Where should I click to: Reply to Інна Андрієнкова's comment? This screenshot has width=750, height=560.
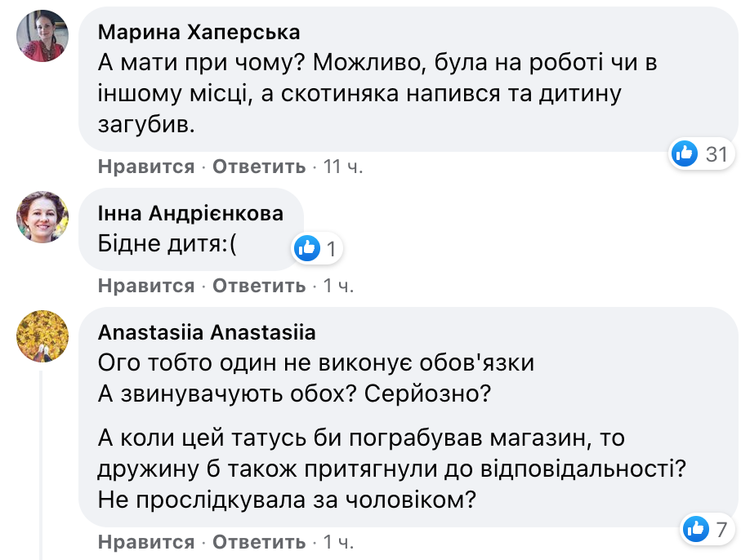pos(259,286)
